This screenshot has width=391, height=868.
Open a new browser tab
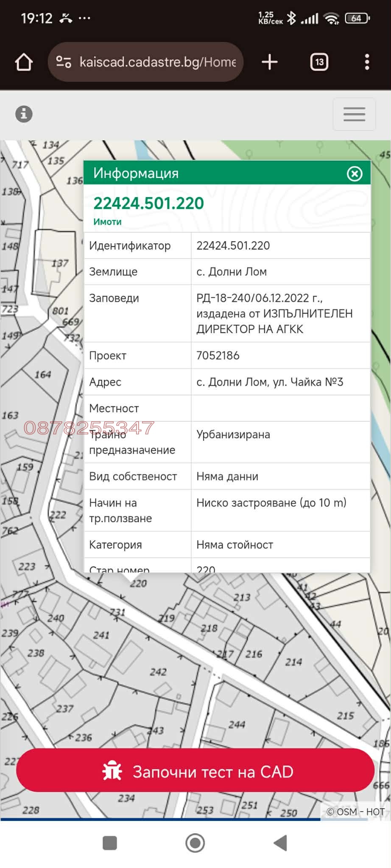coord(269,62)
